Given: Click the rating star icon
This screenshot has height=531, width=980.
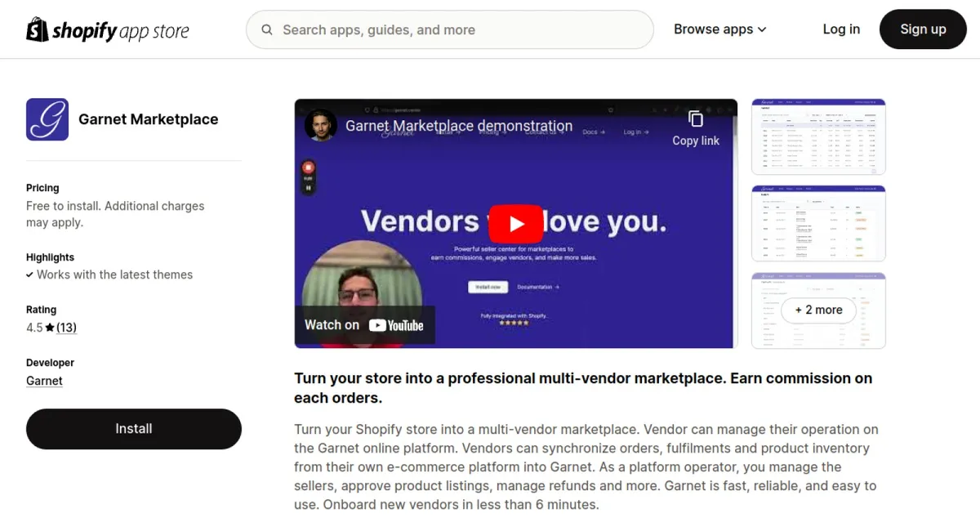Looking at the screenshot, I should pyautogui.click(x=50, y=328).
